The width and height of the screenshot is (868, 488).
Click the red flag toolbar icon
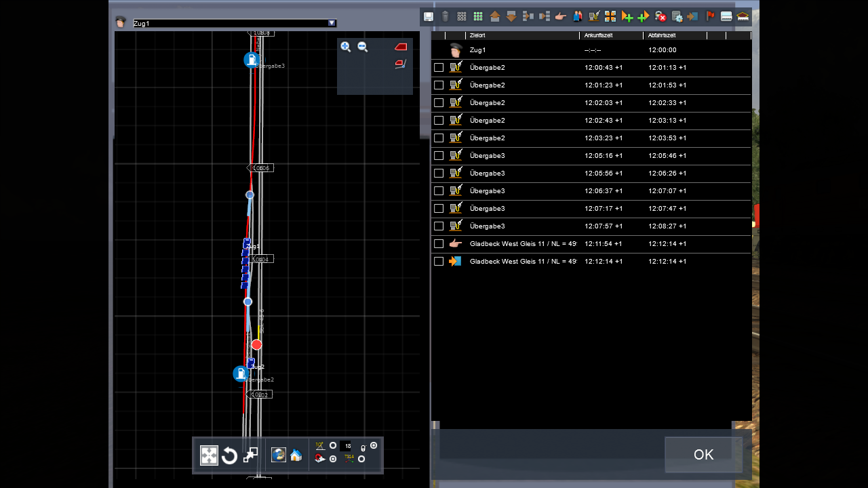710,16
